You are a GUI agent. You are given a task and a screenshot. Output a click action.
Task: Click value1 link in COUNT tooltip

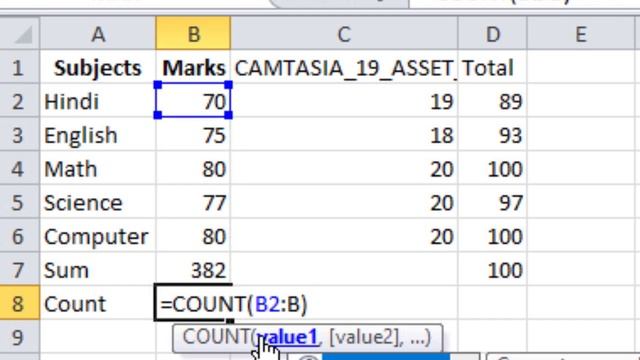coord(288,337)
